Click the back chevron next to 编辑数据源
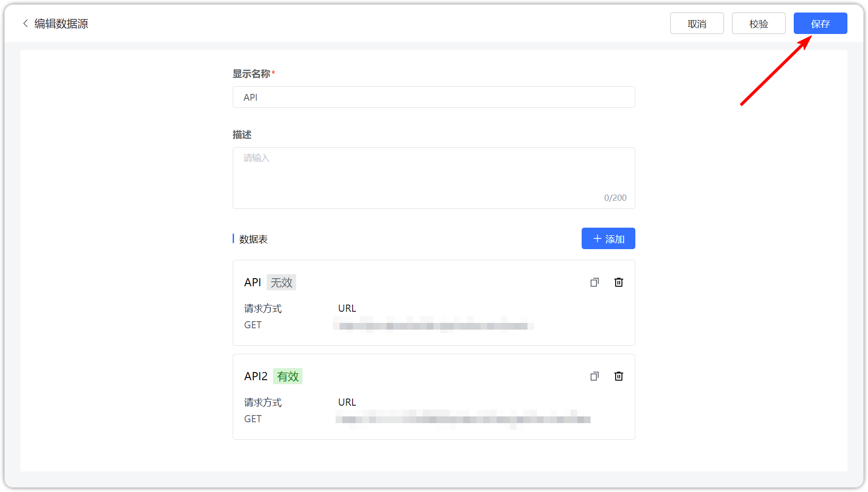 click(x=25, y=23)
